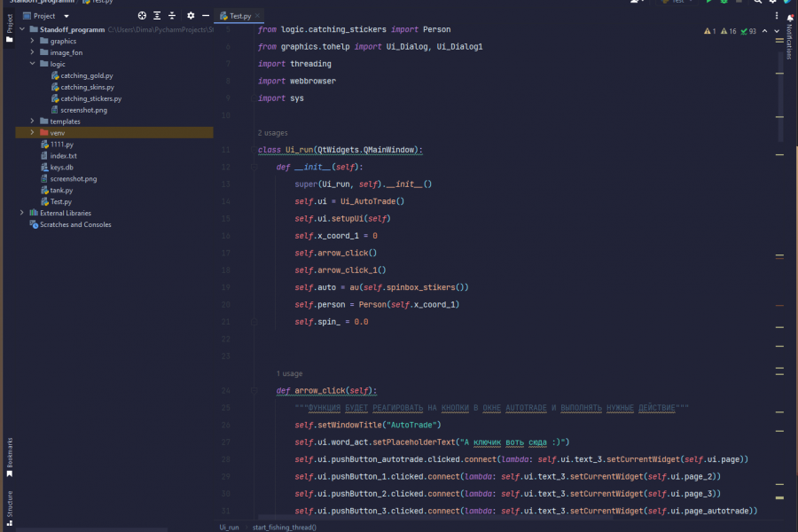Expand the image_fon folder
Viewport: 798px width, 532px height.
pos(32,52)
